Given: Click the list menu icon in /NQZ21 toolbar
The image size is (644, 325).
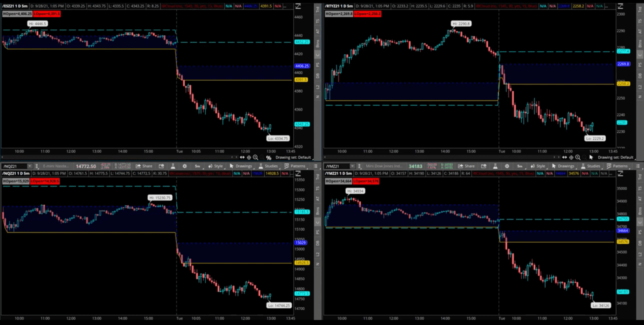Looking at the screenshot, I should pyautogui.click(x=316, y=166).
